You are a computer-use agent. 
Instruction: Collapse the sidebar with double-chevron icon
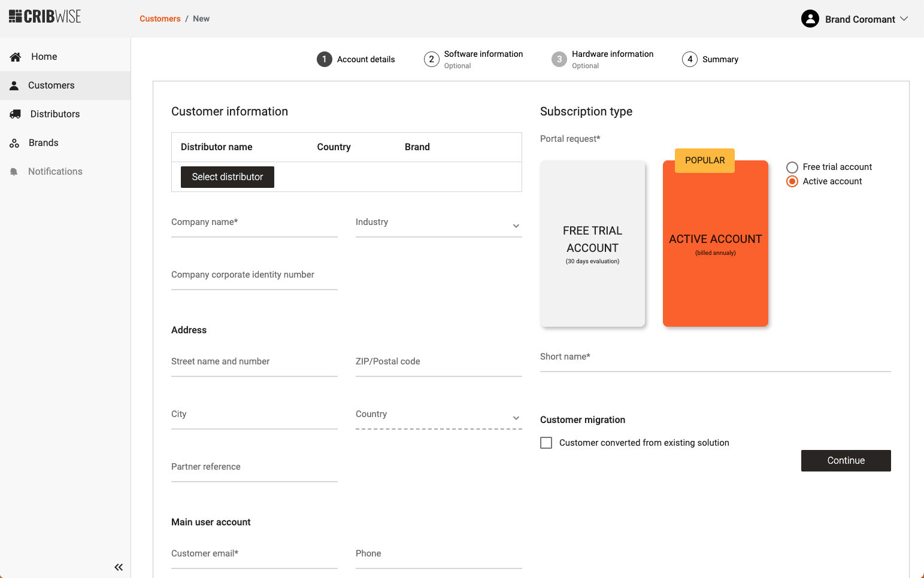tap(119, 567)
